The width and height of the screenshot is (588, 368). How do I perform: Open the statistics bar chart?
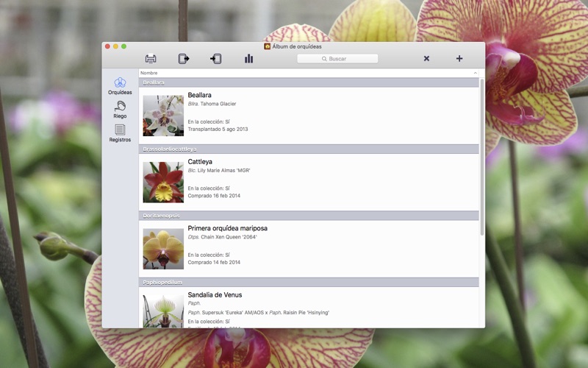click(248, 59)
